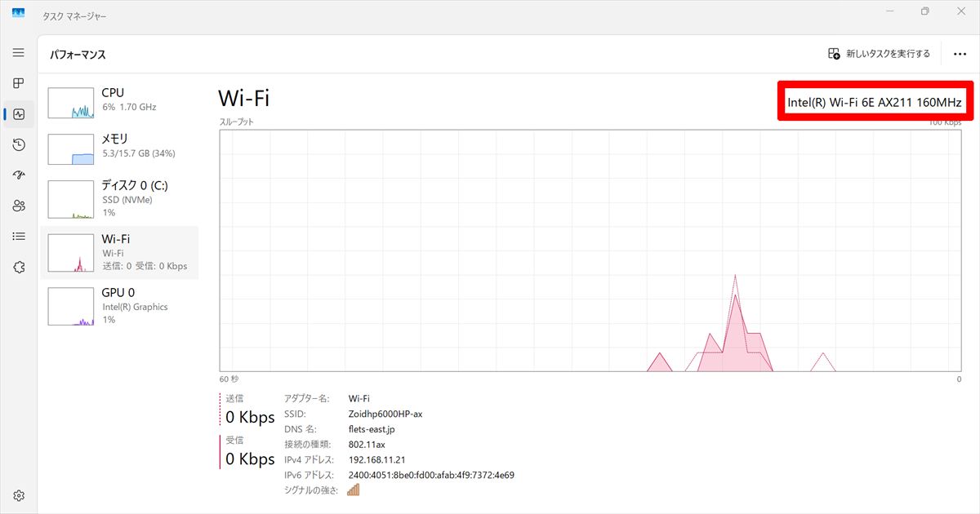This screenshot has height=514, width=980.
Task: Select the GPU 0 performance item
Action: coord(119,306)
